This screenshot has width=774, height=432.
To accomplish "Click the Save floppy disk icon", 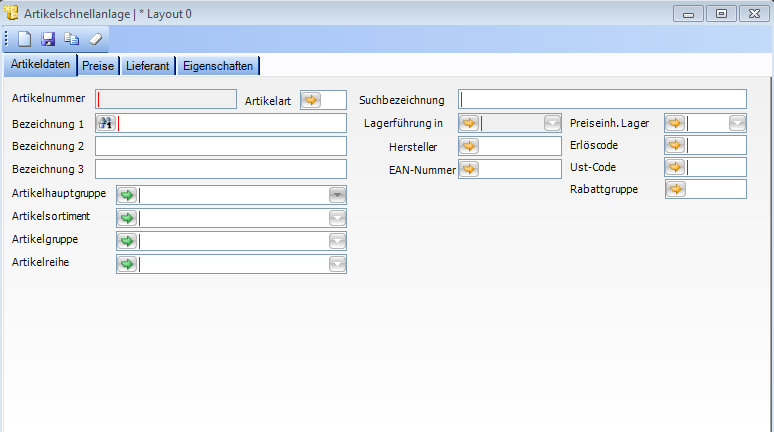I will coord(48,39).
